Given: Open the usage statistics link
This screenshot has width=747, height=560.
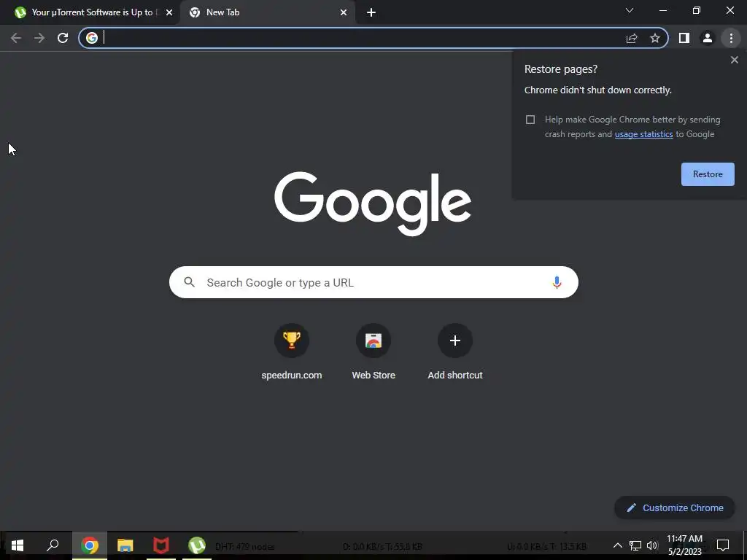Looking at the screenshot, I should coord(643,134).
